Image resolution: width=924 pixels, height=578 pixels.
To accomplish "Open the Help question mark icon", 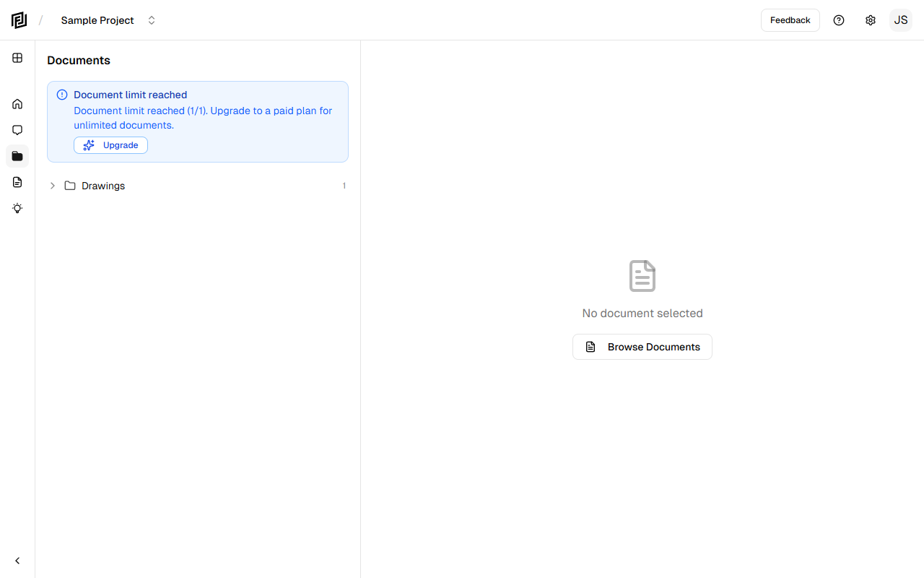I will point(839,20).
